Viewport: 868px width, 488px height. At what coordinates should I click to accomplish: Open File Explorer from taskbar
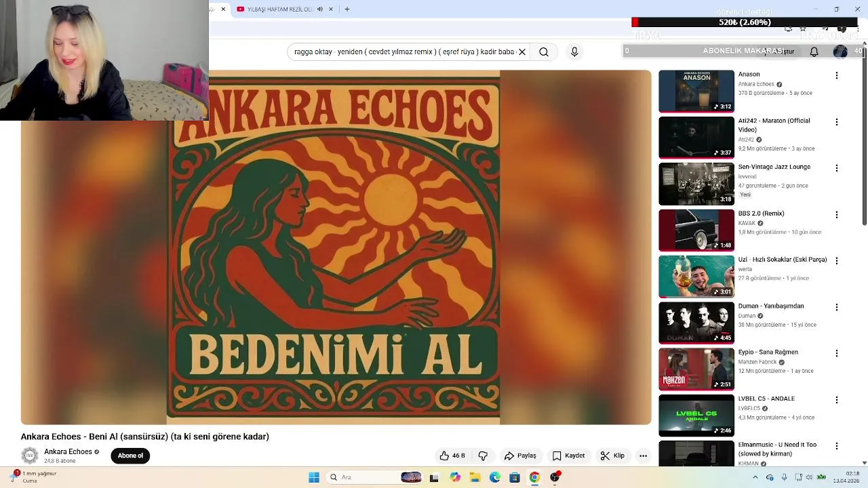(475, 477)
